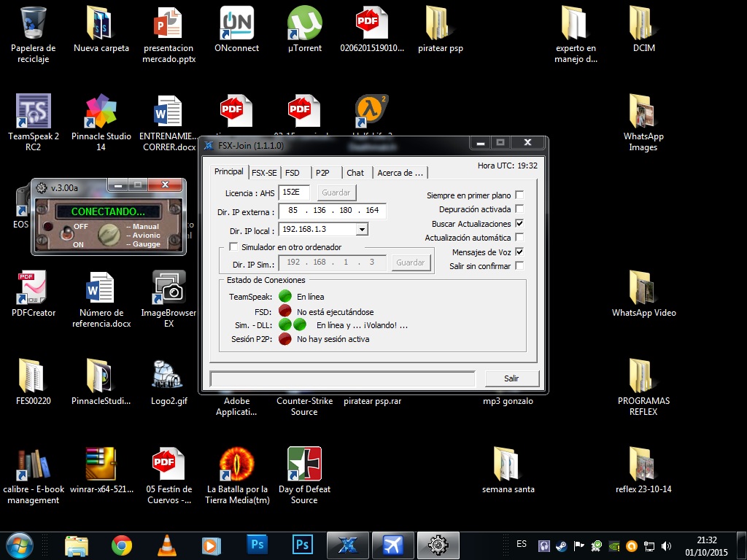Uncheck the Buscar Actualizaciones checkbox

(x=519, y=224)
